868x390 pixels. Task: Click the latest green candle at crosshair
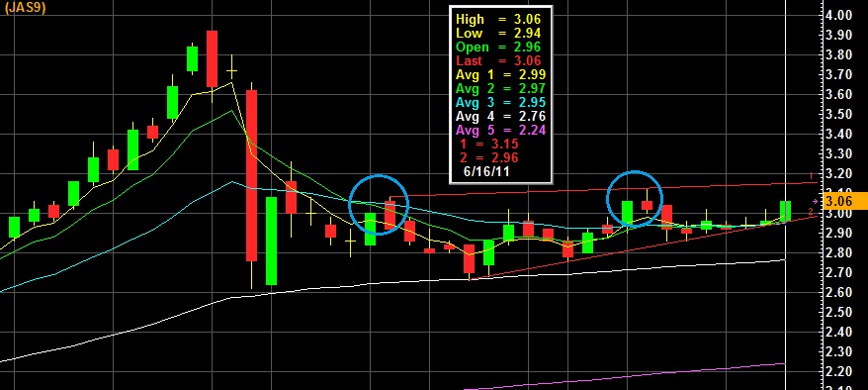[786, 211]
